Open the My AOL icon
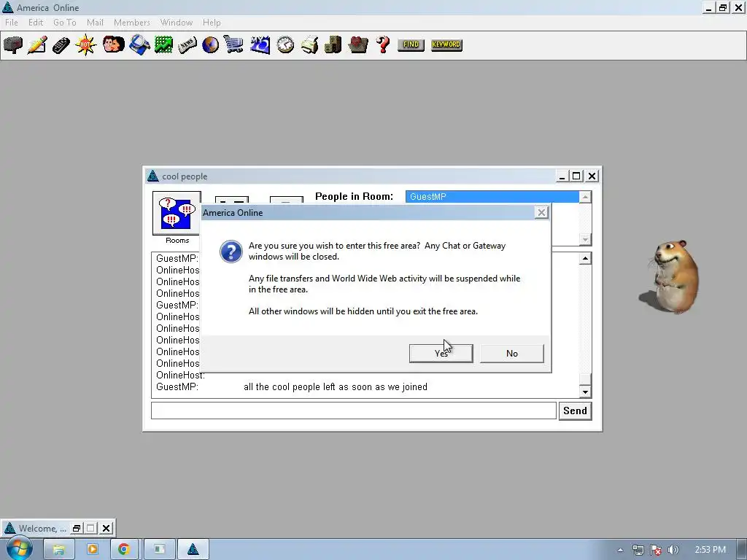 (260, 44)
